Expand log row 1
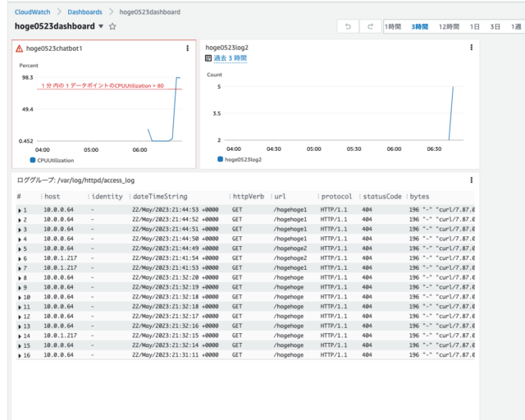This screenshot has height=420, width=525. point(20,210)
